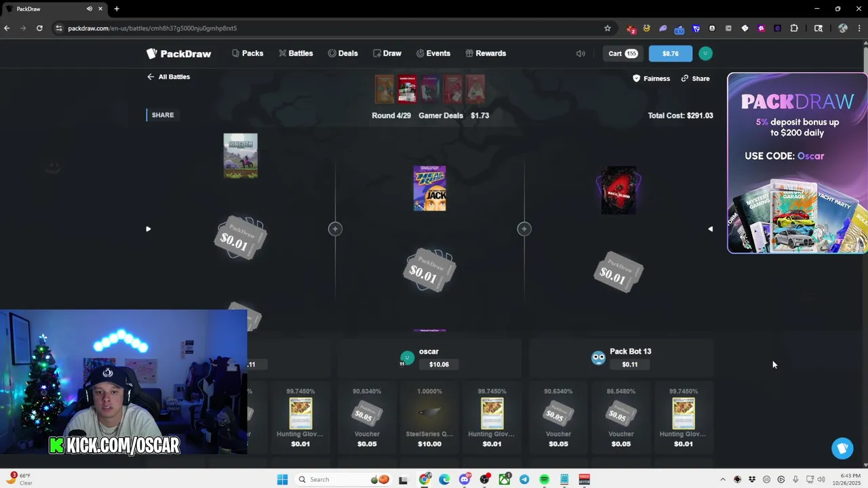Click the $0.01 voucher in oscar's column

pos(430,271)
